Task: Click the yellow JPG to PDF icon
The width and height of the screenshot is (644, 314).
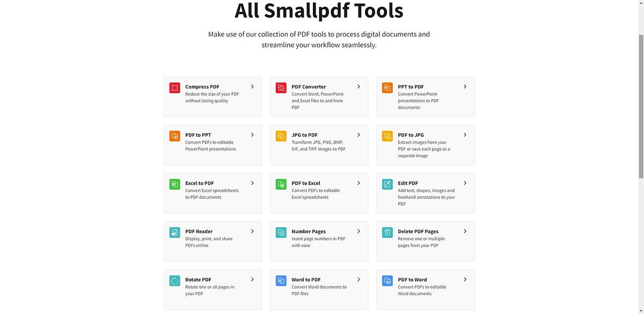Action: 281,136
